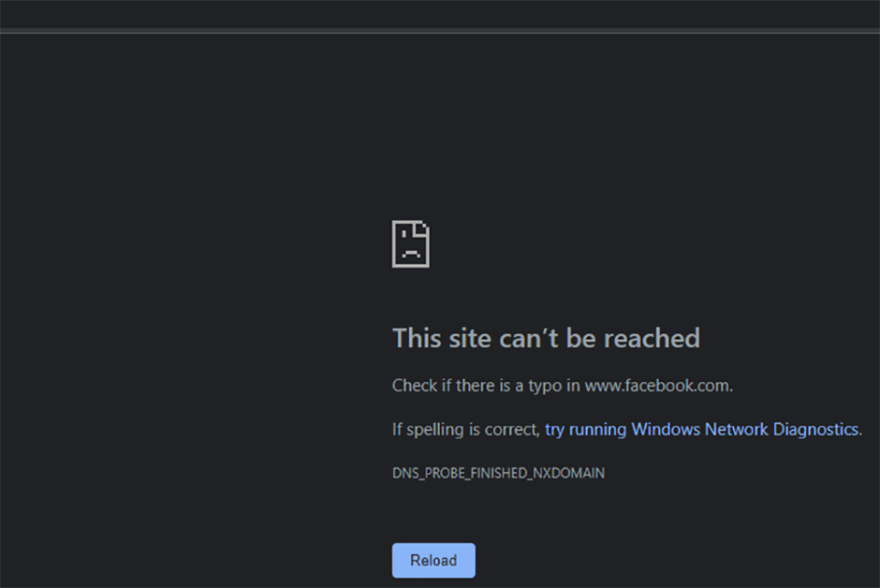The image size is (880, 588).
Task: Click the word "Windows" in the link
Action: pyautogui.click(x=666, y=429)
